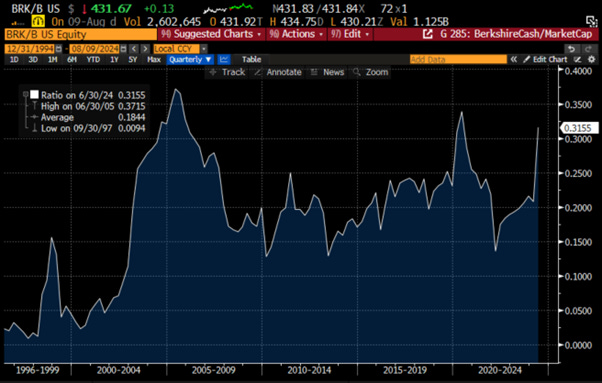This screenshot has width=602, height=383.
Task: Open the Suggested Charts dropdown
Action: pos(211,34)
